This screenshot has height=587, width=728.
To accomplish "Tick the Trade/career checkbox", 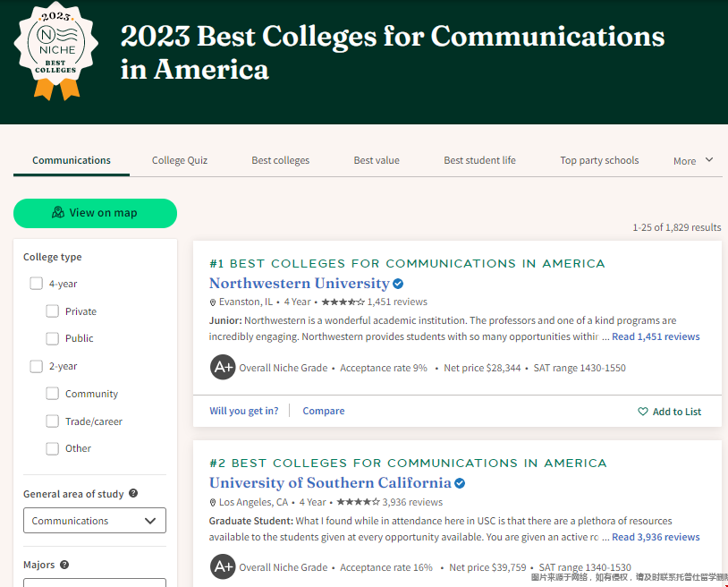I will [53, 421].
